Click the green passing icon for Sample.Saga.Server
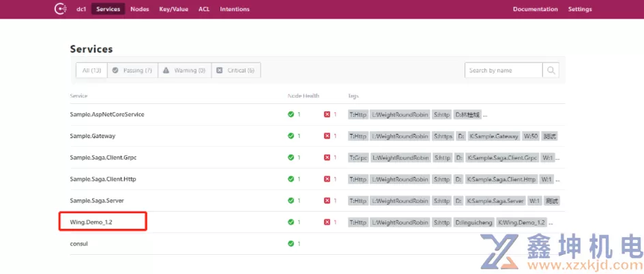Image resolution: width=644 pixels, height=274 pixels. [x=291, y=200]
